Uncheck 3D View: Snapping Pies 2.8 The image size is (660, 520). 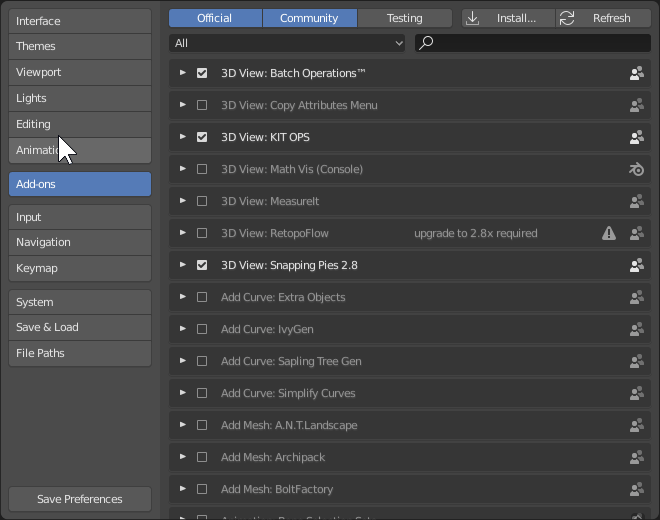(x=202, y=265)
